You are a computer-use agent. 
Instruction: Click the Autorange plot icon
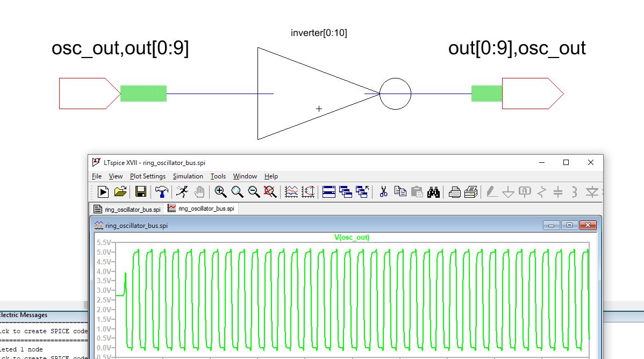pyautogui.click(x=291, y=191)
